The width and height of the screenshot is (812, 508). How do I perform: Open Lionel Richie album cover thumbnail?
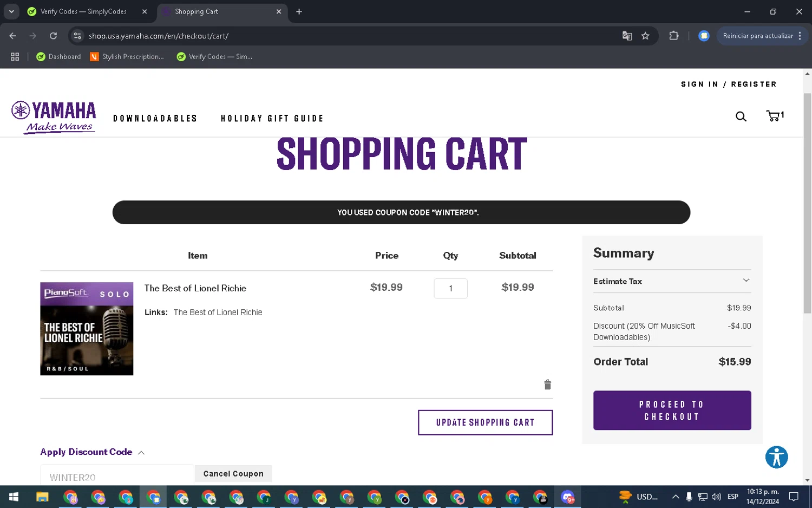click(87, 329)
